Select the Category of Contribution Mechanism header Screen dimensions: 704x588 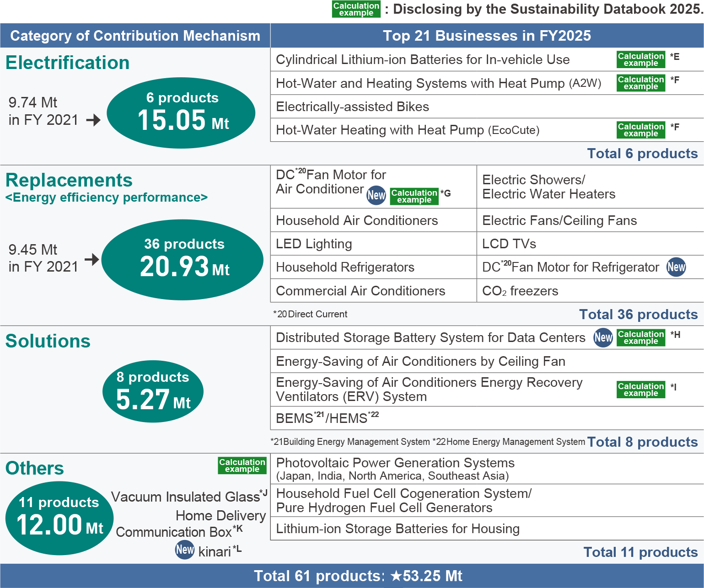135,36
